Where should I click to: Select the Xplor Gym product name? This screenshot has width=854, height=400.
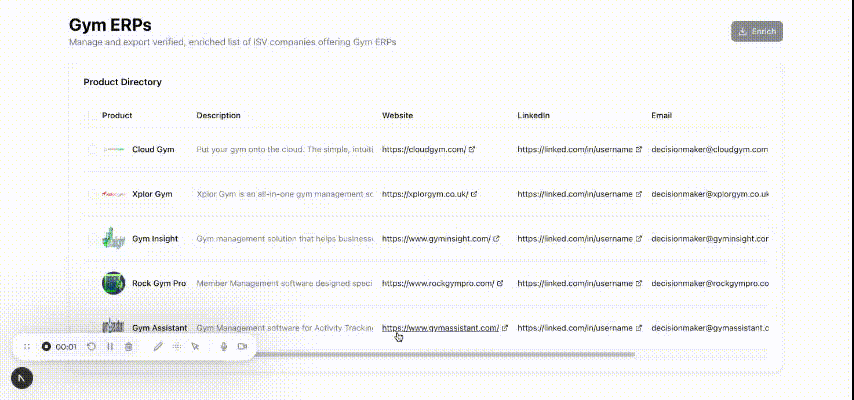click(x=152, y=194)
